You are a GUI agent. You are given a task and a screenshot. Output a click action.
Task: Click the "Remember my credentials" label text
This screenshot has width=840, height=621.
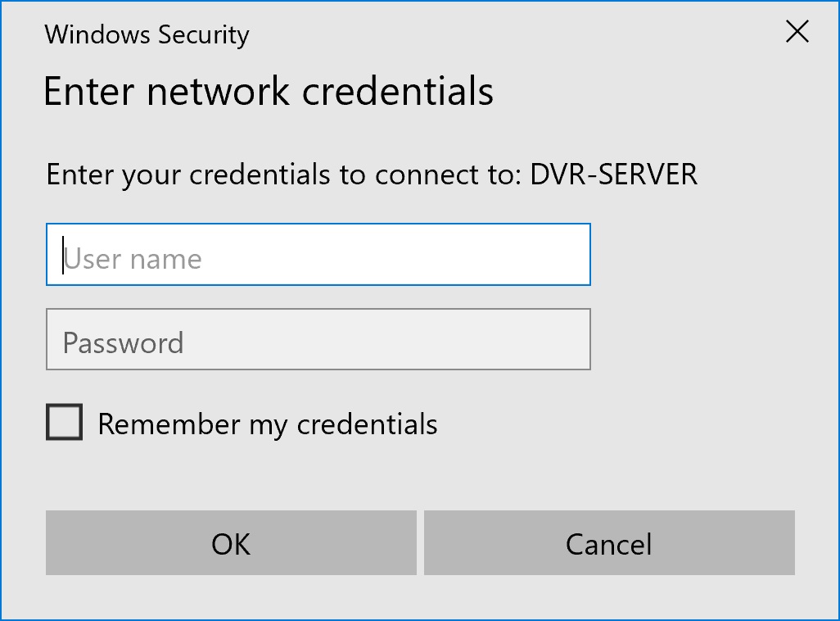[x=267, y=424]
